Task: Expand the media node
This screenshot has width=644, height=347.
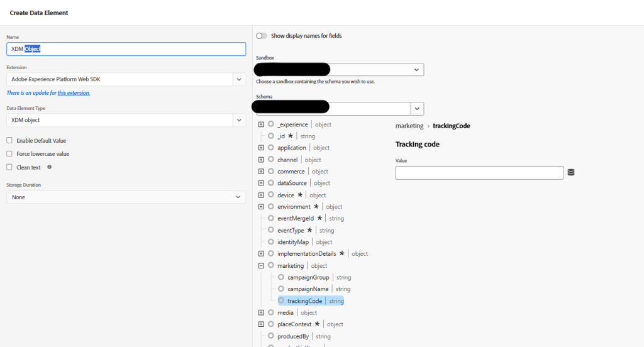Action: (261, 312)
